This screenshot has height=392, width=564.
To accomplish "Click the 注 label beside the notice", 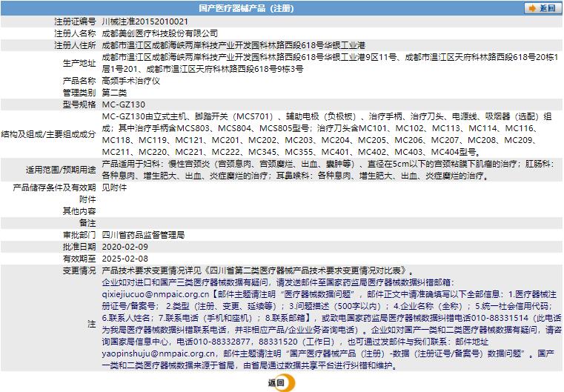I will [x=92, y=324].
